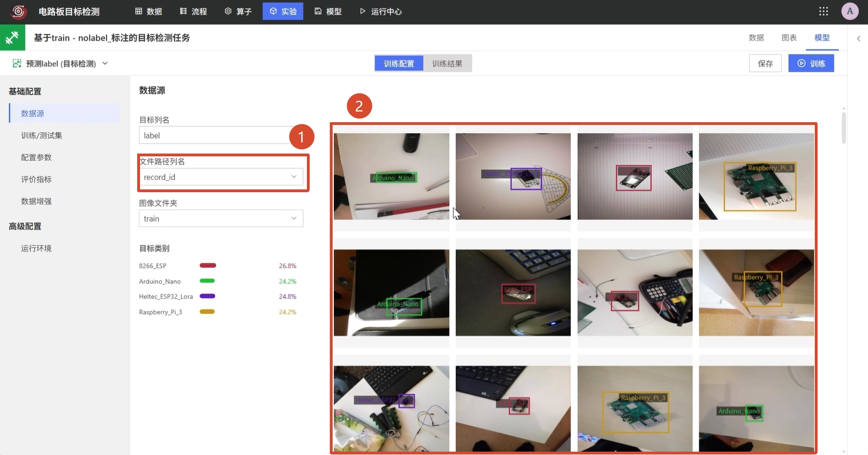Click the 保存 button

[765, 63]
